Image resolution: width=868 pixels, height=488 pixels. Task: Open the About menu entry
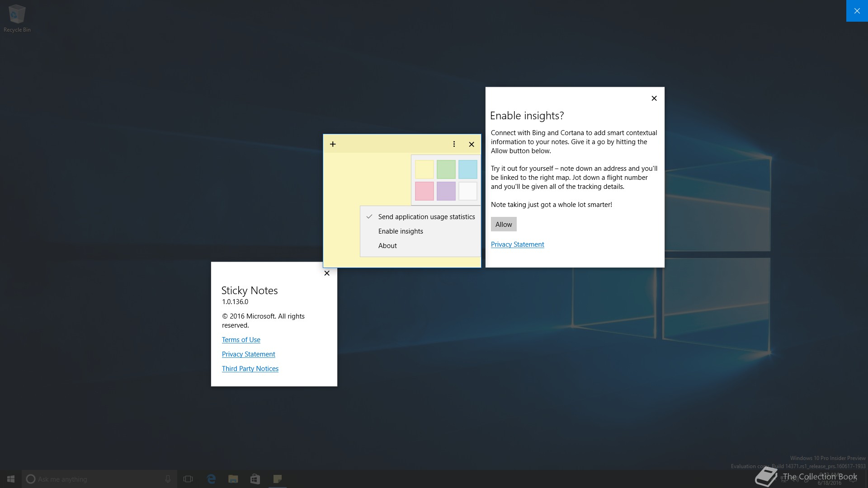tap(420, 246)
